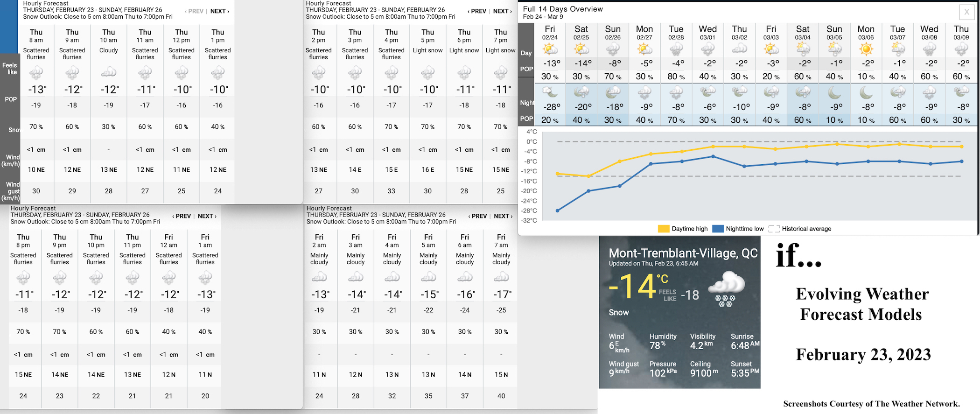Click the Thu 2 pm scattered flurries icon
This screenshot has height=414, width=980.
pyautogui.click(x=319, y=72)
